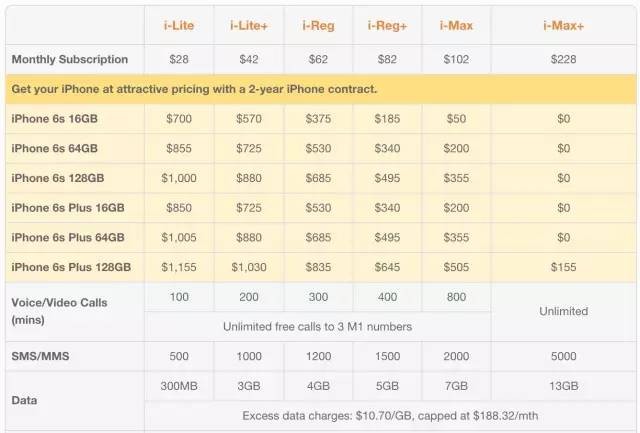
Task: Select the $1,155 price cell
Action: [179, 267]
